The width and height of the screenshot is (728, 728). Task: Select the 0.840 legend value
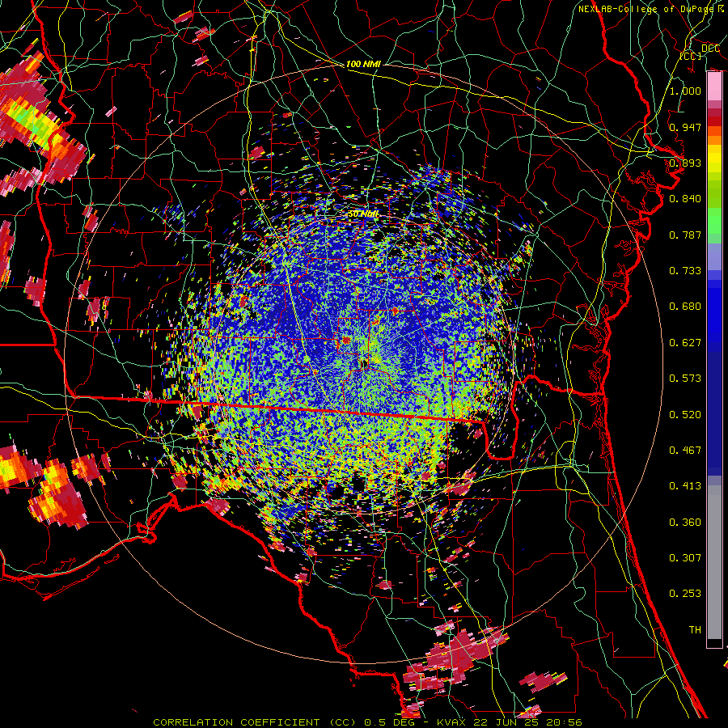click(685, 199)
